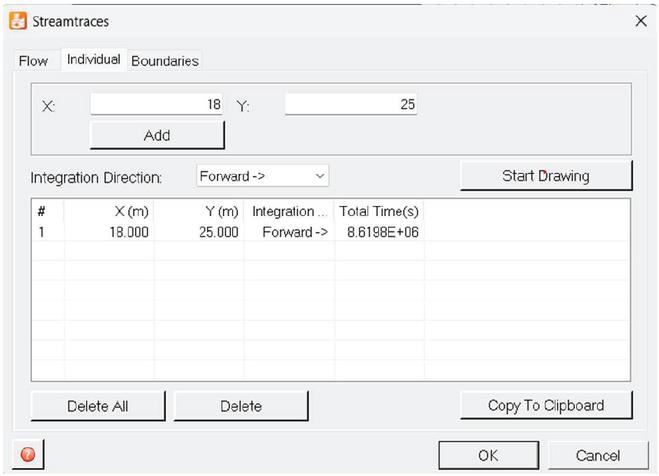The width and height of the screenshot is (659, 476).
Task: Click the Integration column header
Action: (288, 211)
